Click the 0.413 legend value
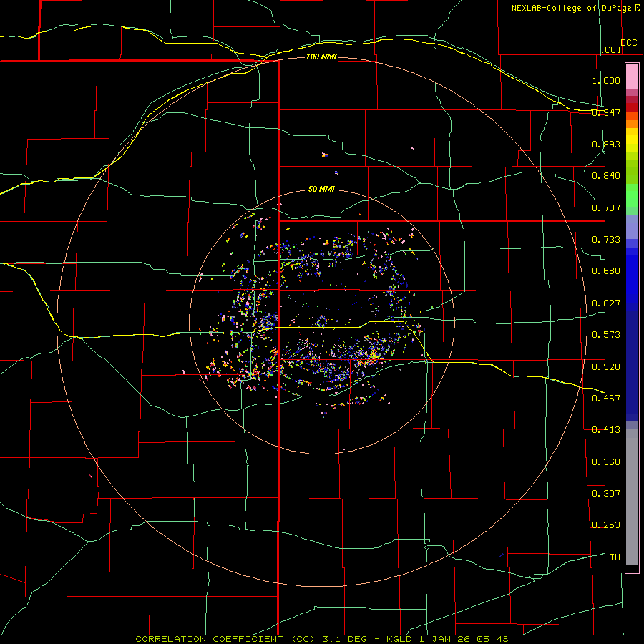The width and height of the screenshot is (644, 644). click(x=606, y=430)
